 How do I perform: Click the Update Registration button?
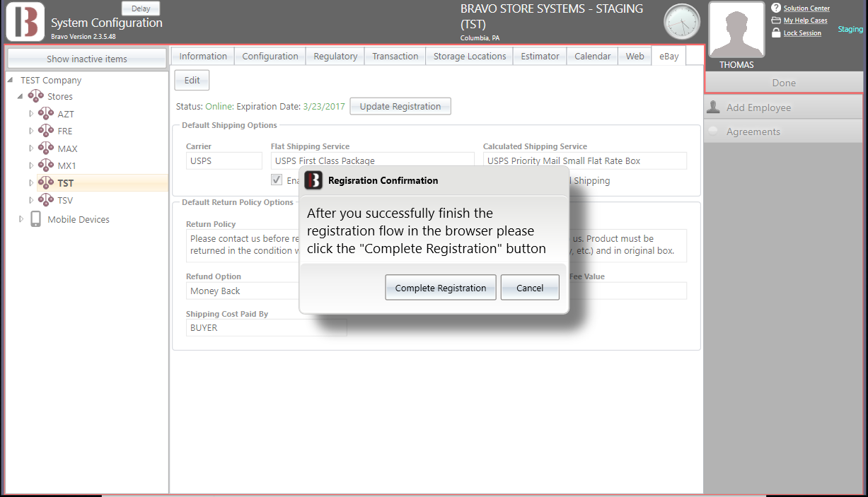tap(400, 106)
